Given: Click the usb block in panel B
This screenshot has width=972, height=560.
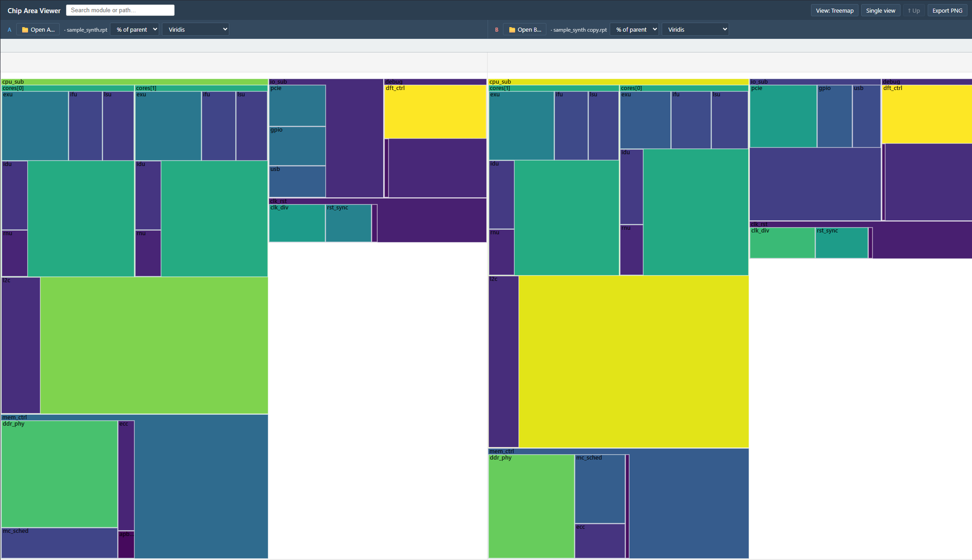Looking at the screenshot, I should 866,116.
